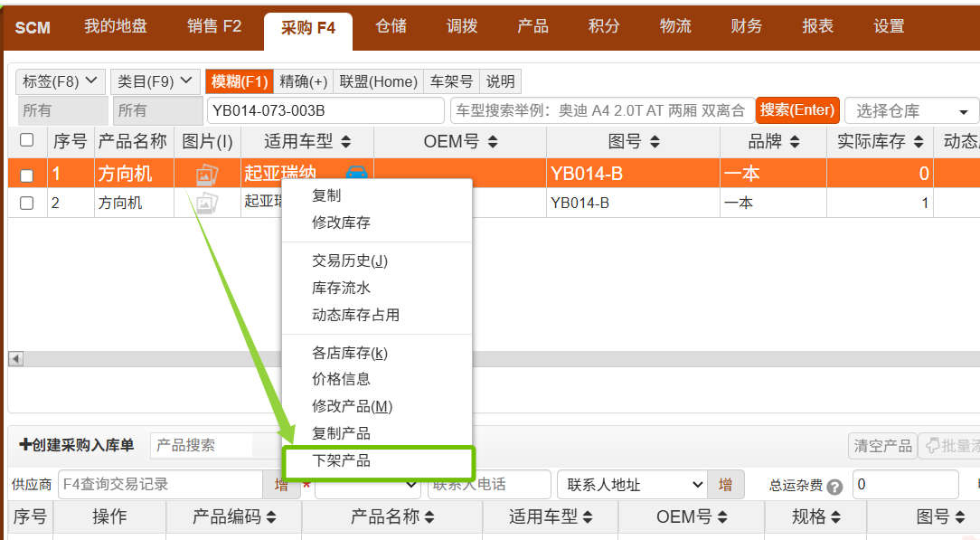Click the blue car icon in row 1
980x540 pixels.
(x=357, y=172)
